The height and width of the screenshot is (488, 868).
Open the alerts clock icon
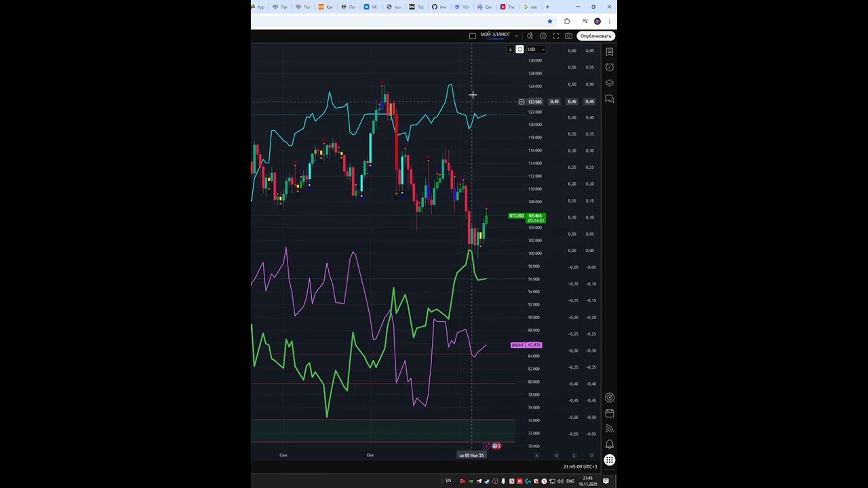pyautogui.click(x=610, y=67)
